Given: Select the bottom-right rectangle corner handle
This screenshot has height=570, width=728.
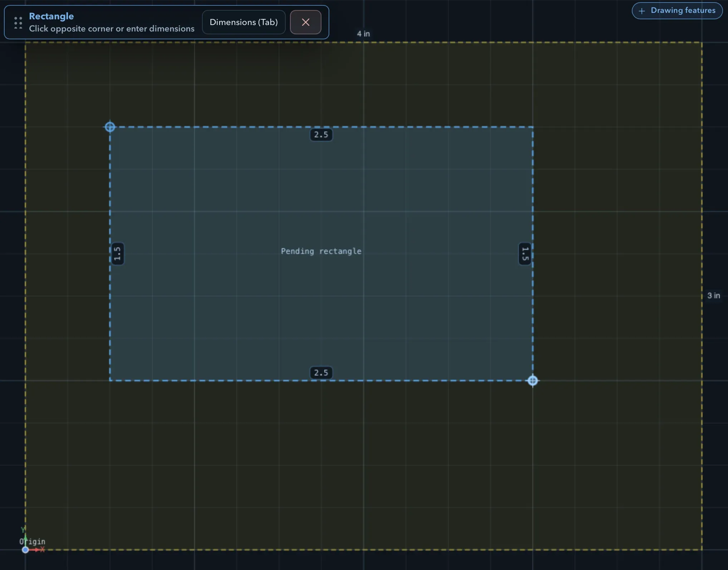Looking at the screenshot, I should [533, 381].
